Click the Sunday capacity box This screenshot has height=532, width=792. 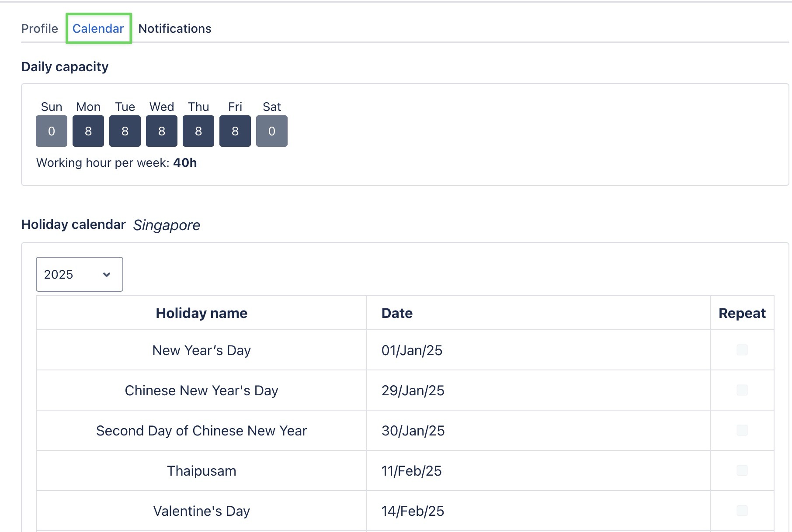[x=51, y=131]
